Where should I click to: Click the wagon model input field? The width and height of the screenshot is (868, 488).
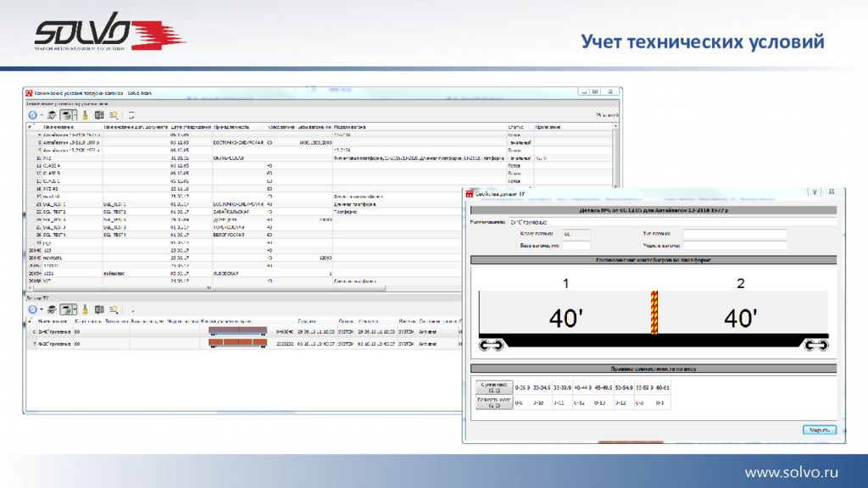734,246
